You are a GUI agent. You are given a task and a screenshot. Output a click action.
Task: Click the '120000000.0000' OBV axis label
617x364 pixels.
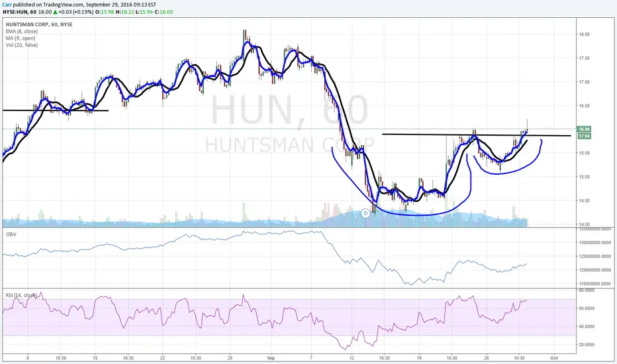(595, 270)
